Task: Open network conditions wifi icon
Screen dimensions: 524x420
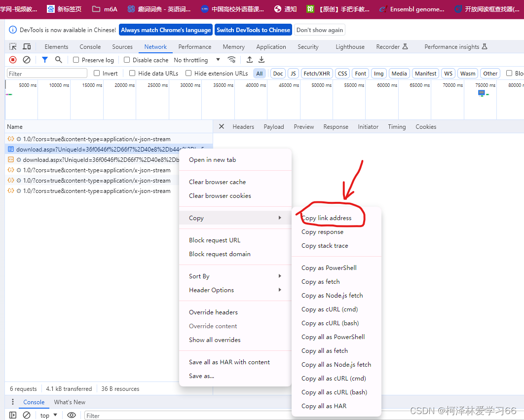Action: (231, 60)
